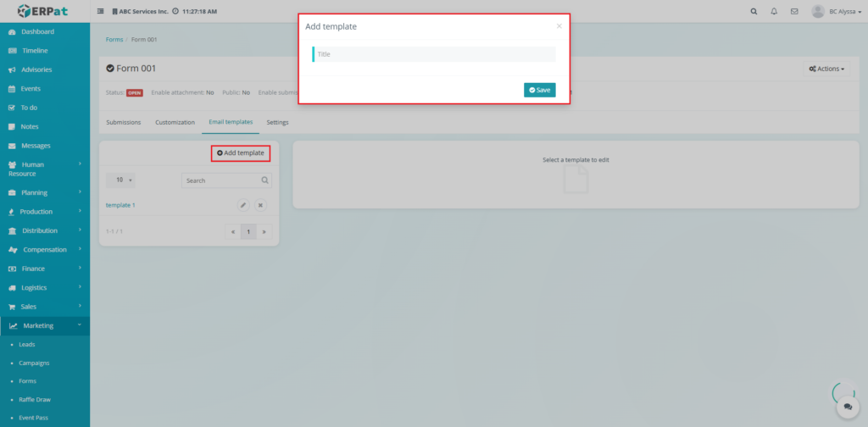Screen dimensions: 868x427
Task: Click the Title field in dialog
Action: 434,54
